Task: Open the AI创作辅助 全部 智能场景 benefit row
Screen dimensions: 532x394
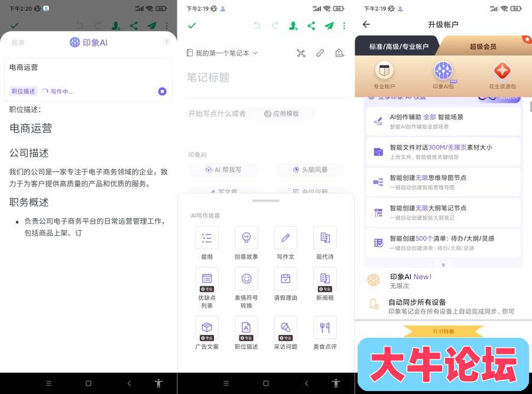Action: 443,121
